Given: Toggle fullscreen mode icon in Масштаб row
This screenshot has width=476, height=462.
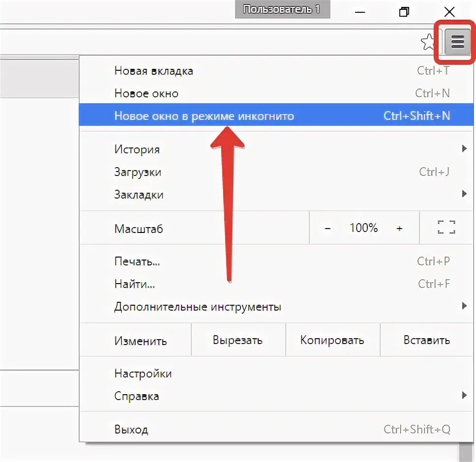Looking at the screenshot, I should 446,228.
